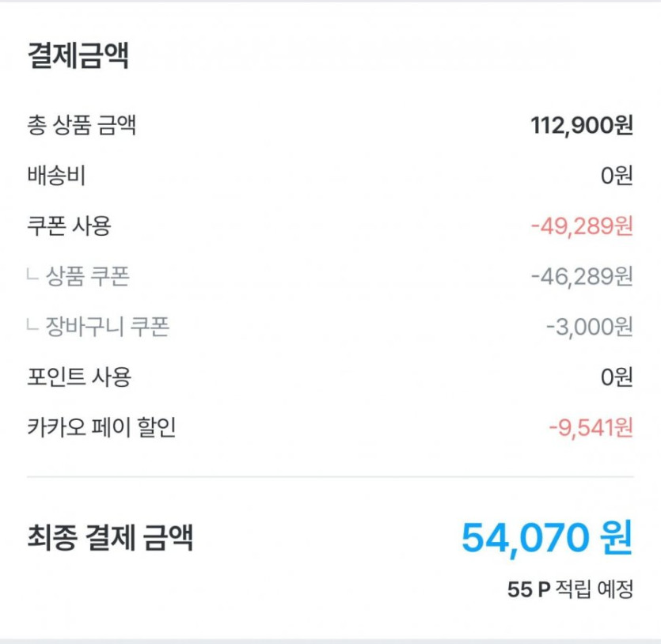Screen dimensions: 661x644
Task: Click the indent marker before 장바구니 쿠폰
Action: pyautogui.click(x=32, y=327)
